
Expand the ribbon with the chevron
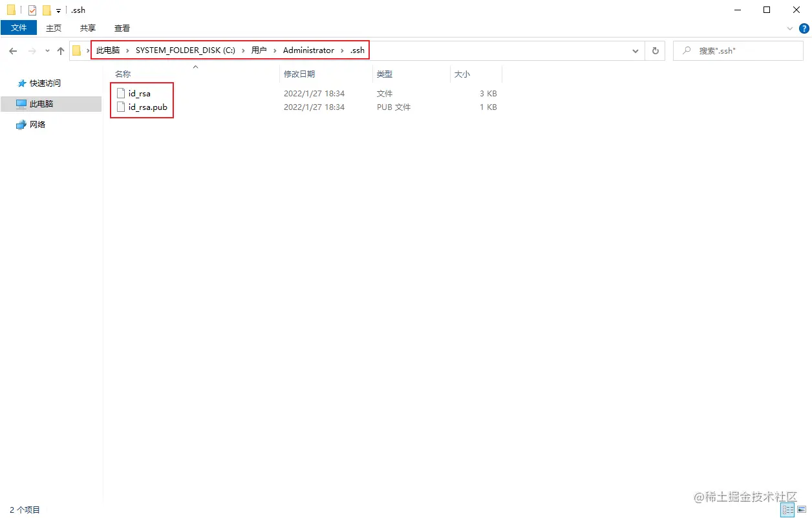click(789, 28)
